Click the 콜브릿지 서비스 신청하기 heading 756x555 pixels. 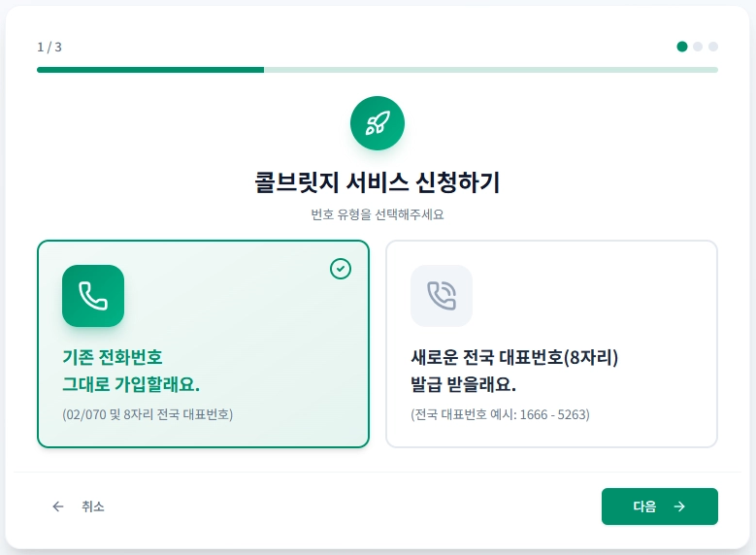pyautogui.click(x=378, y=181)
